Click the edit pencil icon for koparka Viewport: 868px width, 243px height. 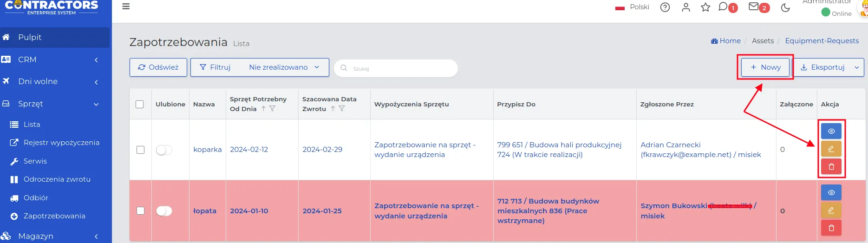(x=831, y=149)
